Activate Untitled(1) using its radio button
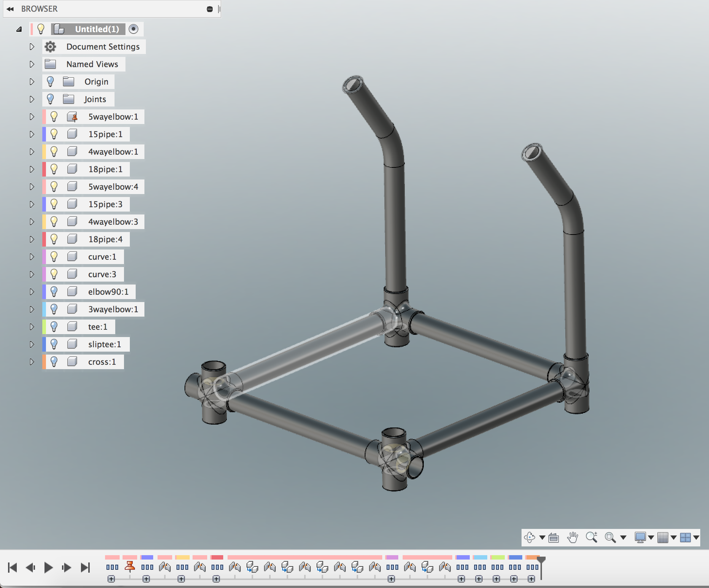Image resolution: width=709 pixels, height=588 pixels. (133, 29)
